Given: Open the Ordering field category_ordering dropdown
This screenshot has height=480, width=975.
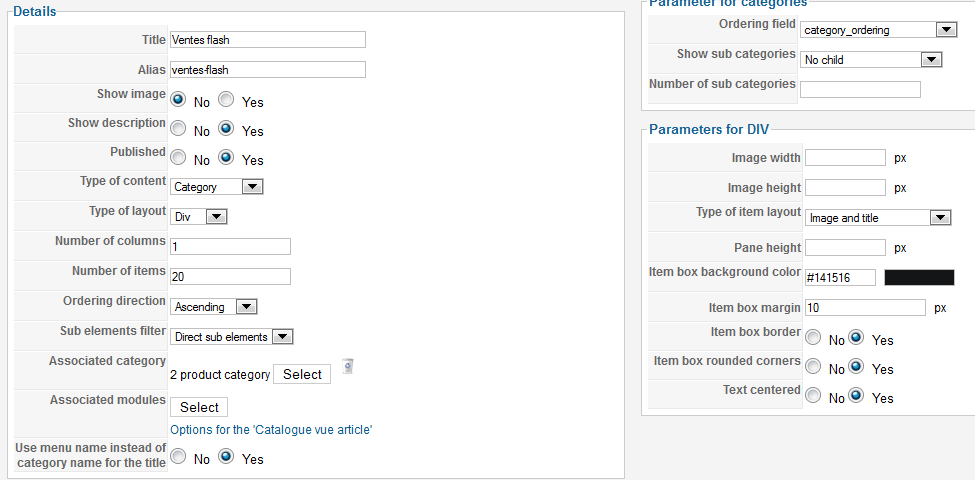Looking at the screenshot, I should click(878, 30).
